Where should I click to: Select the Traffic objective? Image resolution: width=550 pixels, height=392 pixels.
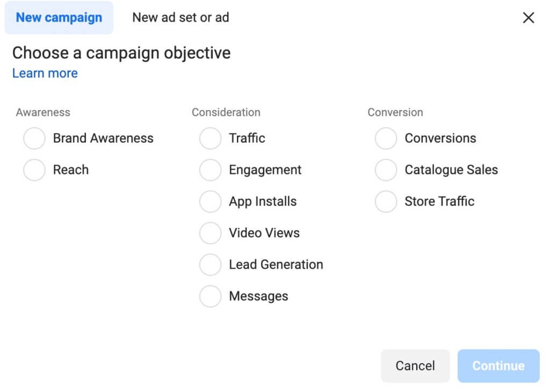[x=210, y=138]
